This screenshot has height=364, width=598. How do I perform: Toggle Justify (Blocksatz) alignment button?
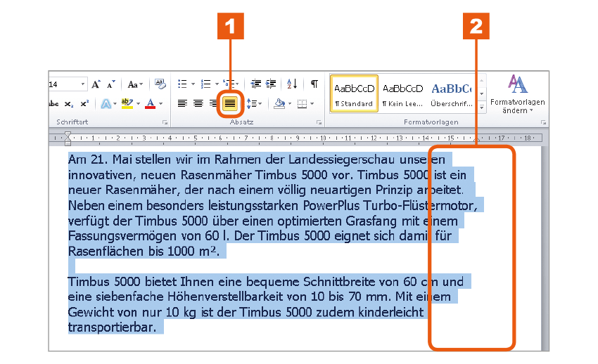tap(230, 103)
